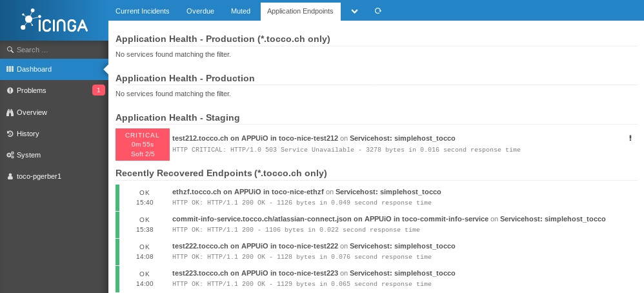Click the 1126 bytes HTTP OK output
The width and height of the screenshot is (644, 293).
coord(302,202)
